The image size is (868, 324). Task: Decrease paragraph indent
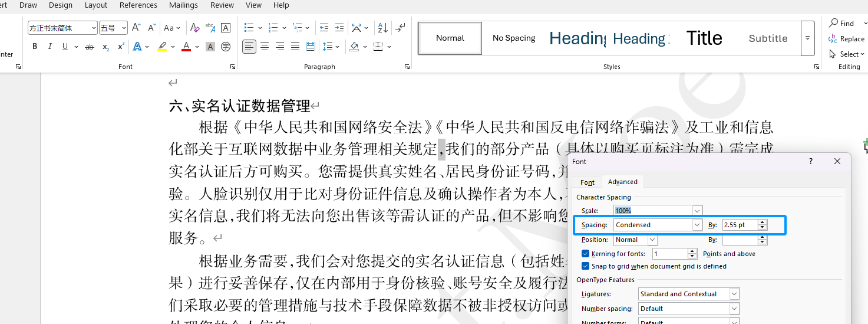pos(324,28)
